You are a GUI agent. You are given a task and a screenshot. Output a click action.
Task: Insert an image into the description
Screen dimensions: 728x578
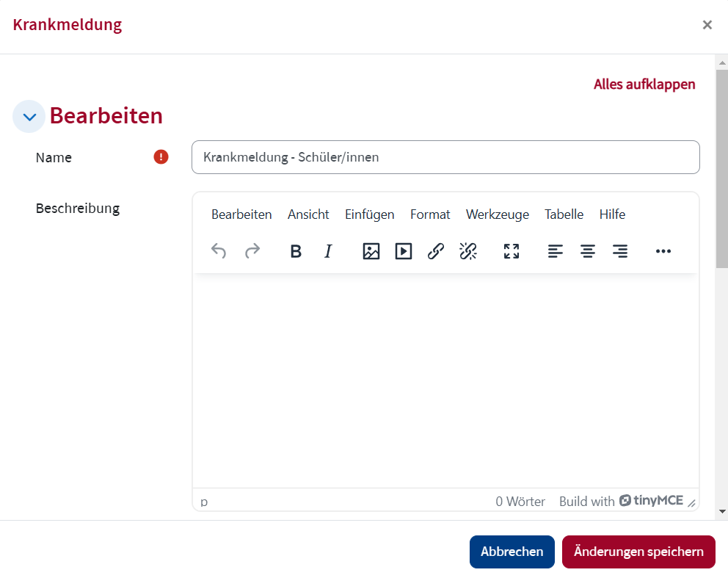pyautogui.click(x=371, y=250)
